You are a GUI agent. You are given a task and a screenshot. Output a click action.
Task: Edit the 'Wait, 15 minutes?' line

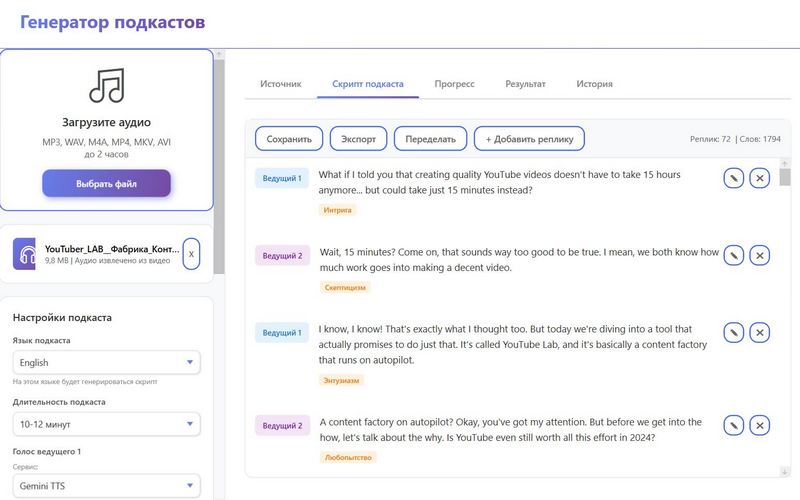(734, 255)
